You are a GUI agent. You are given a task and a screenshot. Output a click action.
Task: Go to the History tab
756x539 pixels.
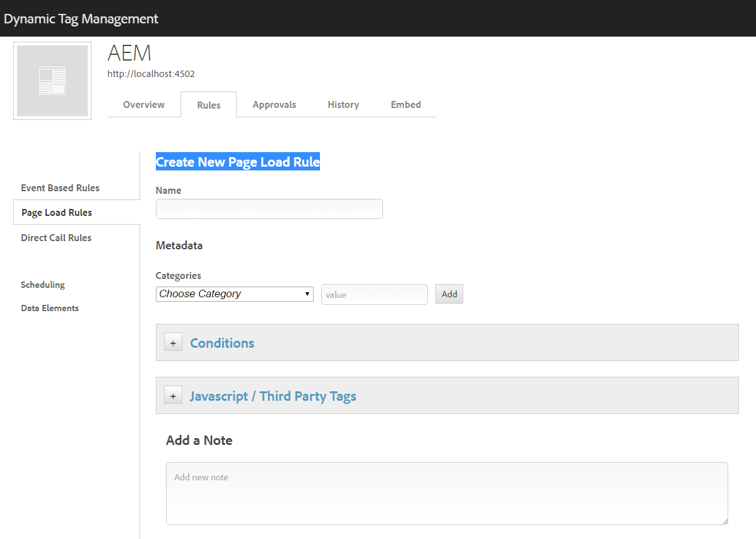343,105
